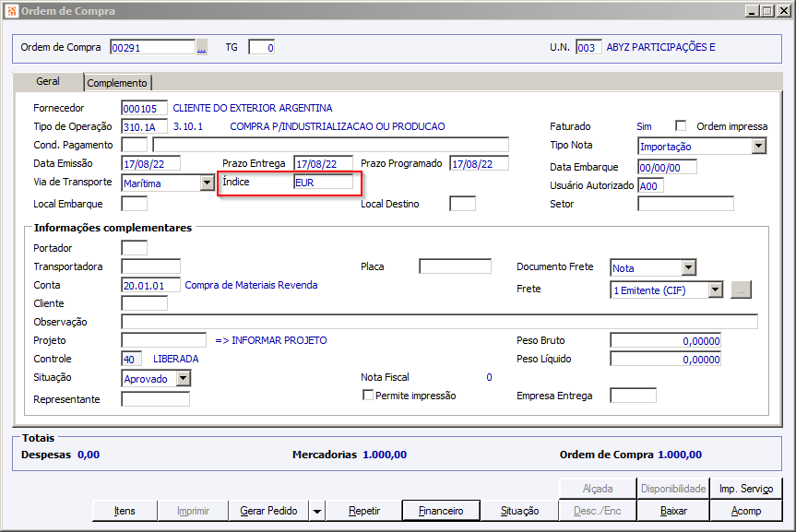Image resolution: width=796 pixels, height=532 pixels.
Task: Select the Geral tab
Action: point(48,82)
